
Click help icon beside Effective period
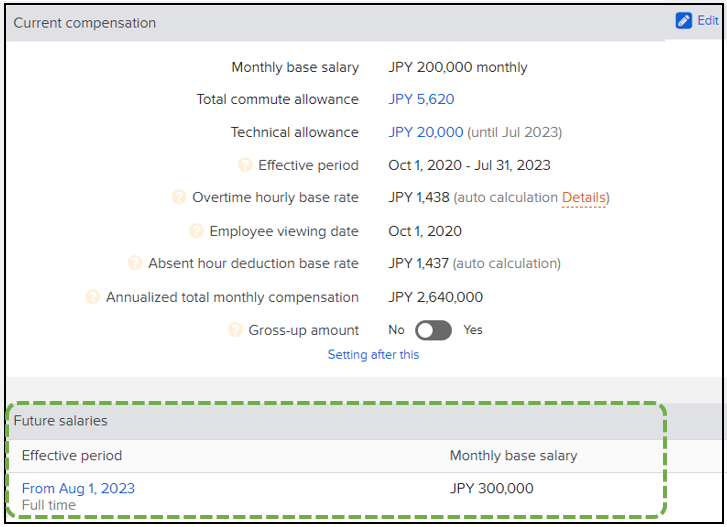click(244, 165)
